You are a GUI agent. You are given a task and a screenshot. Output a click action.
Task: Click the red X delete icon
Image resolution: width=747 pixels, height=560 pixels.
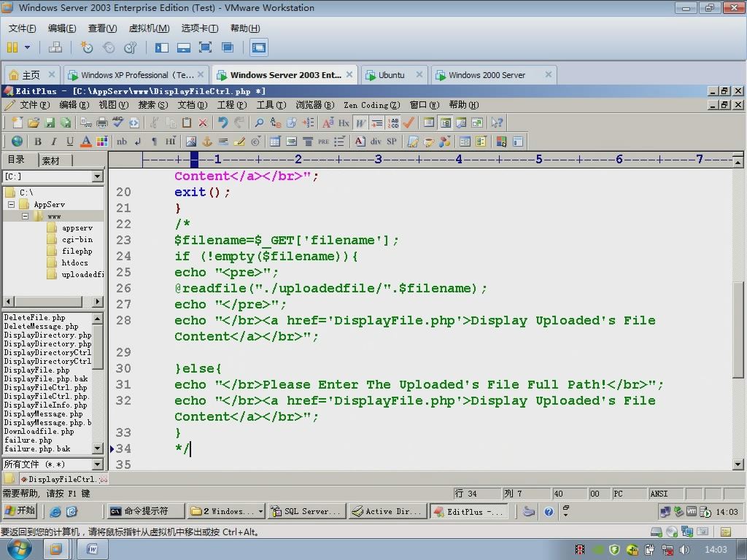203,122
